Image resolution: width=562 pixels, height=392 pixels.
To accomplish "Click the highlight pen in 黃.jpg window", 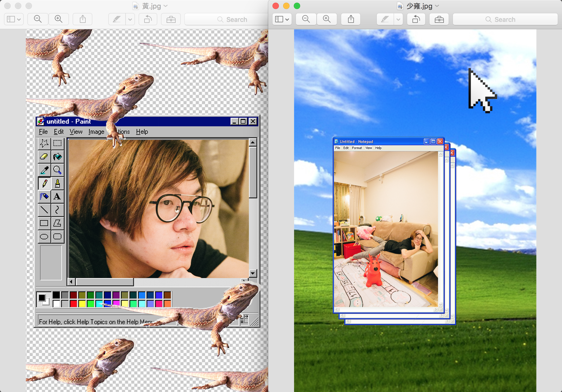I will point(117,19).
